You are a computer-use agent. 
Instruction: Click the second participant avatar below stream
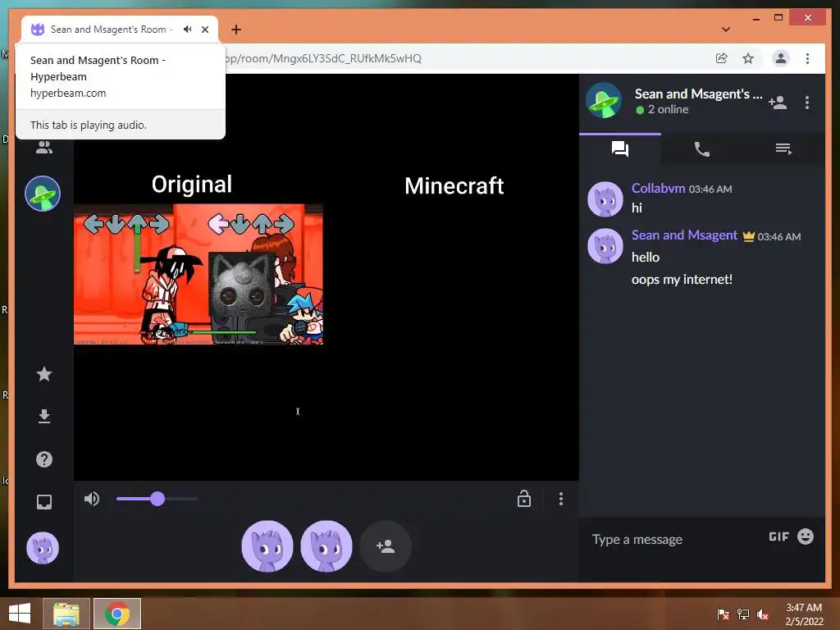pyautogui.click(x=326, y=546)
